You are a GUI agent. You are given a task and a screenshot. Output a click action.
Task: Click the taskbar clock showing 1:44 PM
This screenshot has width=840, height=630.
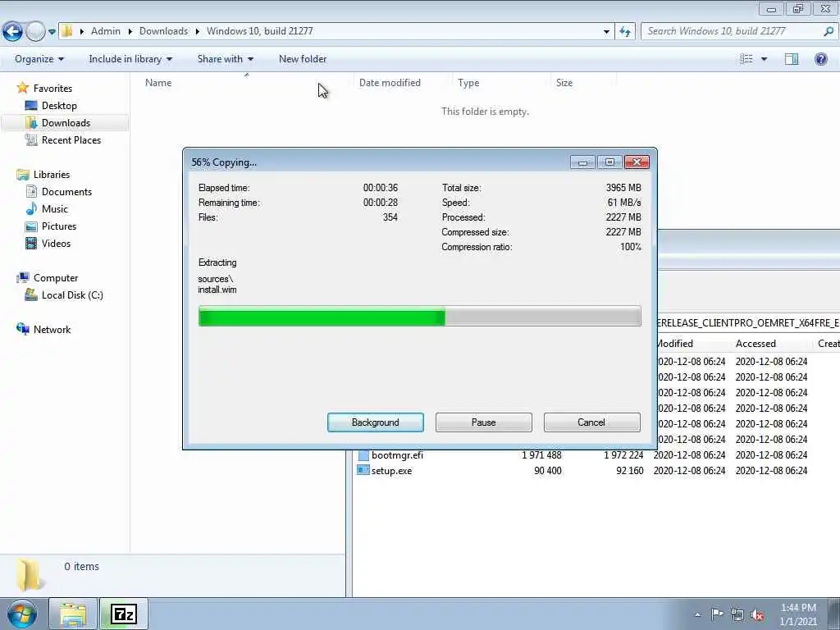coord(798,614)
